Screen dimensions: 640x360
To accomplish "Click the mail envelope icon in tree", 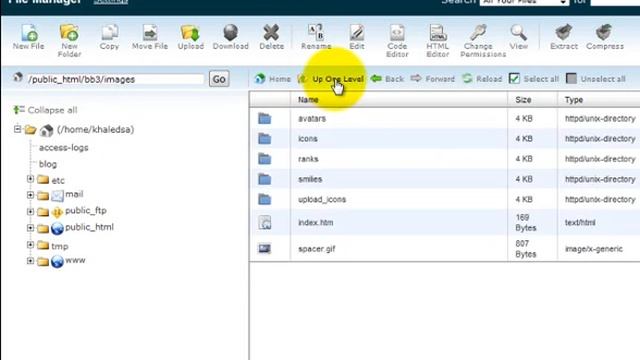I will click(57, 196).
